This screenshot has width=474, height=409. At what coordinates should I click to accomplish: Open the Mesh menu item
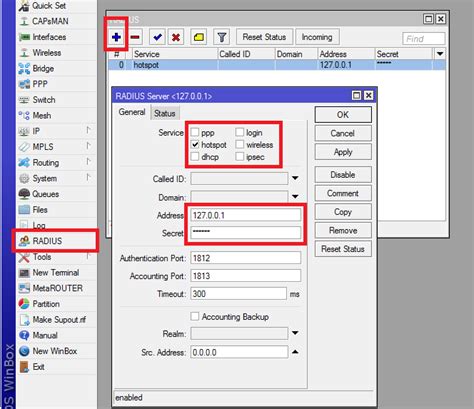point(42,116)
